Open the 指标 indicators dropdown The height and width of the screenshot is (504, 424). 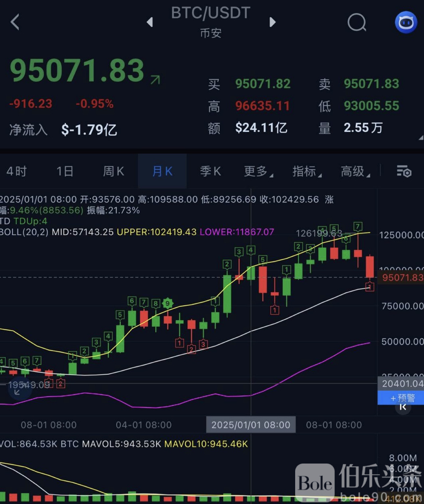[306, 171]
